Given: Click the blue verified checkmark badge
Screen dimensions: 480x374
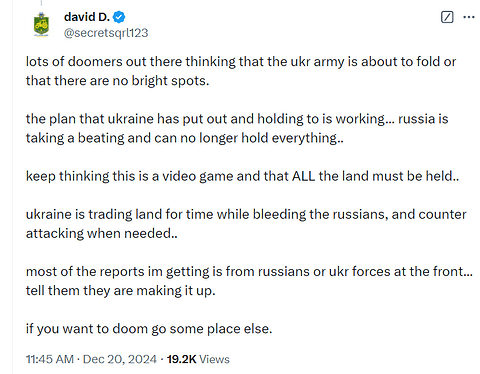Looking at the screenshot, I should (119, 17).
